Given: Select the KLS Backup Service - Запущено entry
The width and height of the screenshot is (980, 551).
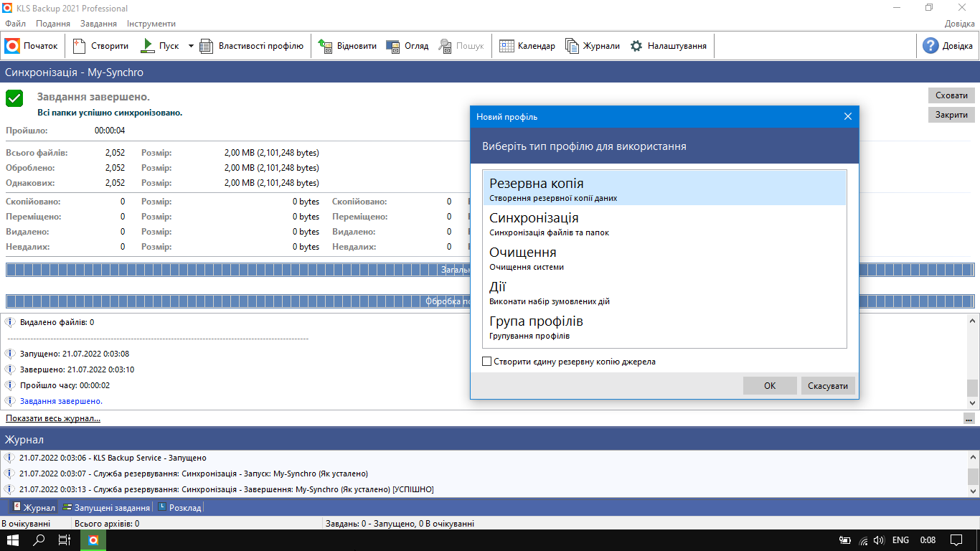Looking at the screenshot, I should 113,458.
